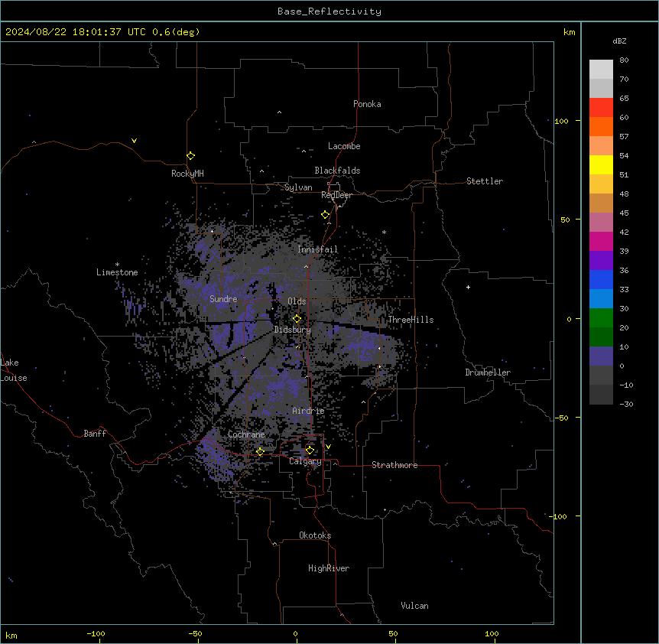Click the Banff label
The image size is (659, 644).
point(95,434)
